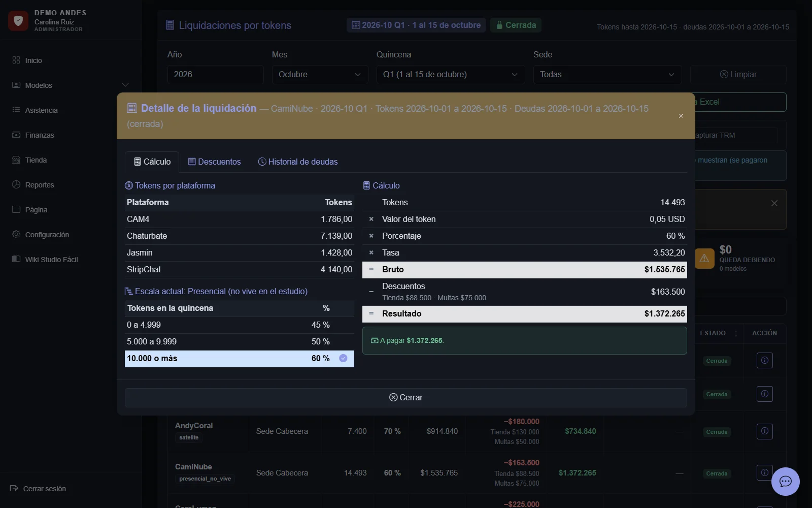The height and width of the screenshot is (508, 812).
Task: Select the Cálculo tab
Action: [x=152, y=162]
